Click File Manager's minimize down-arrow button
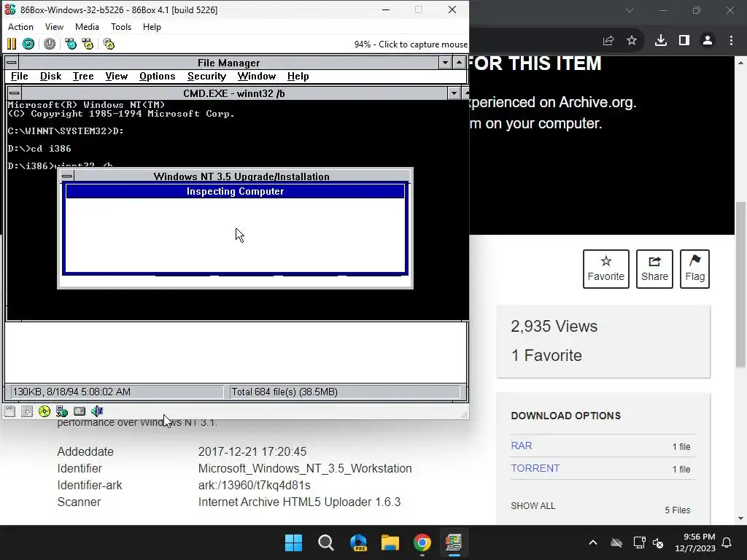 [x=445, y=63]
